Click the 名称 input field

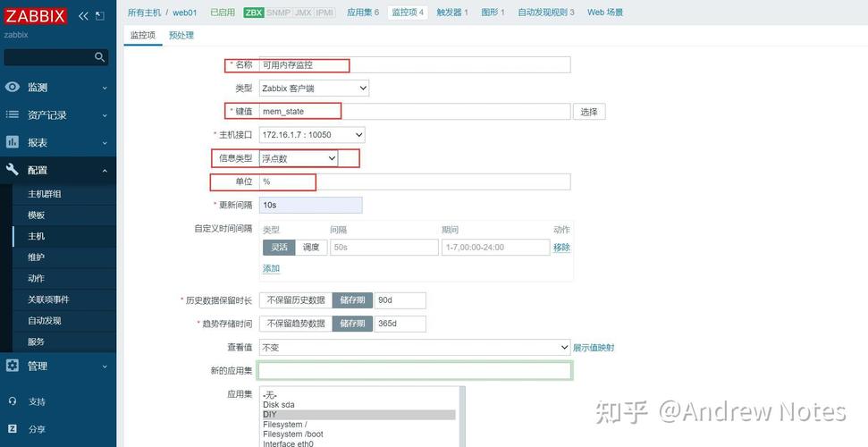coord(415,64)
